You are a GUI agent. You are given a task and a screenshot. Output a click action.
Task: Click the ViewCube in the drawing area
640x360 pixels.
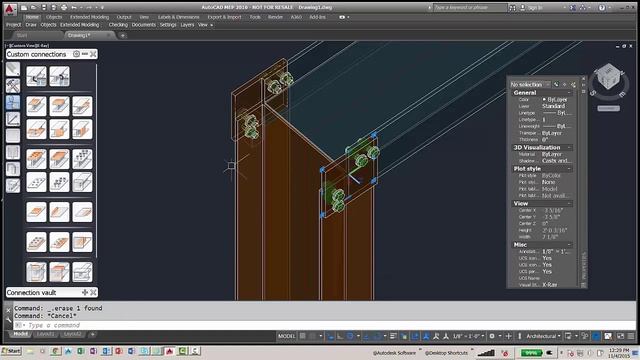click(609, 76)
